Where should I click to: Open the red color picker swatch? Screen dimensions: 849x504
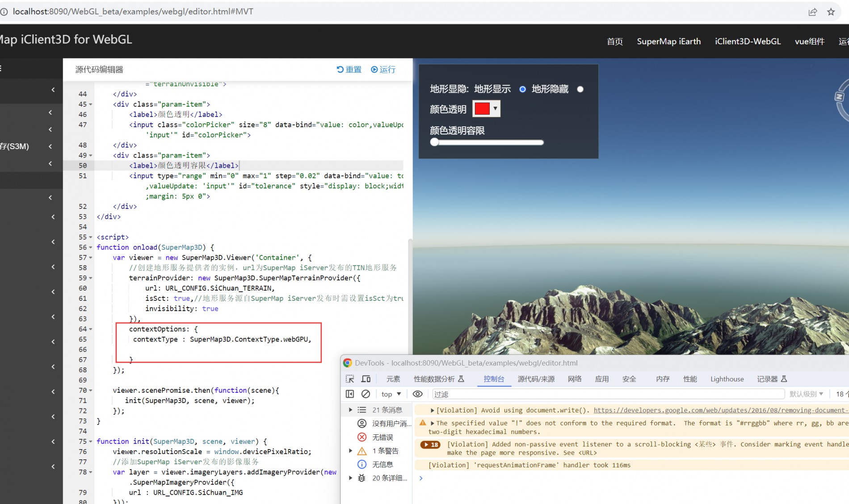click(x=482, y=108)
